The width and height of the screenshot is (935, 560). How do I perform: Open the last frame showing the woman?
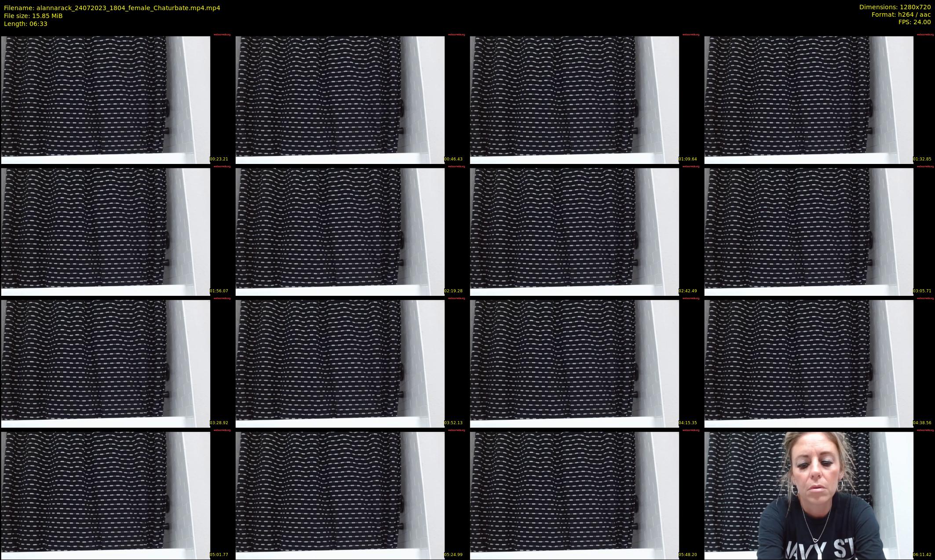click(818, 495)
